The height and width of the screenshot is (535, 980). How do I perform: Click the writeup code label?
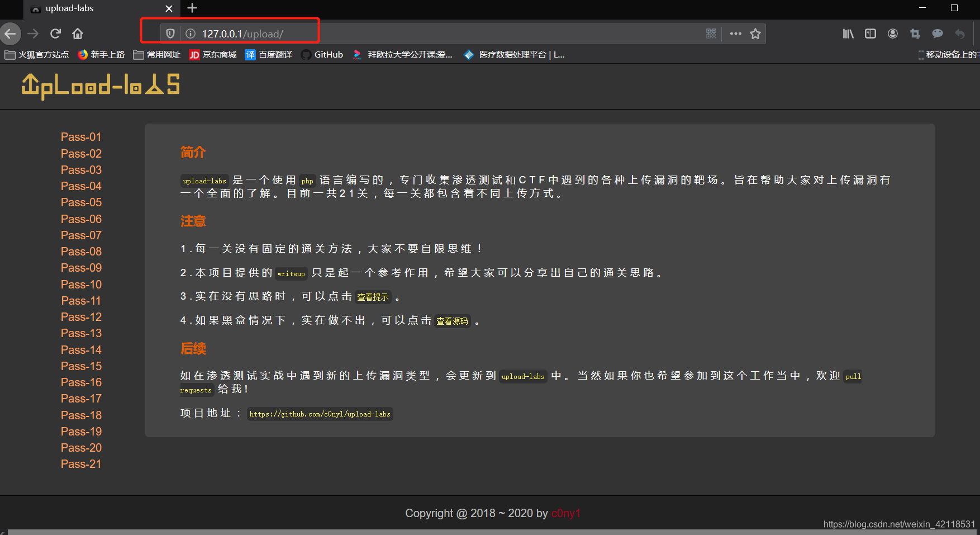[291, 273]
